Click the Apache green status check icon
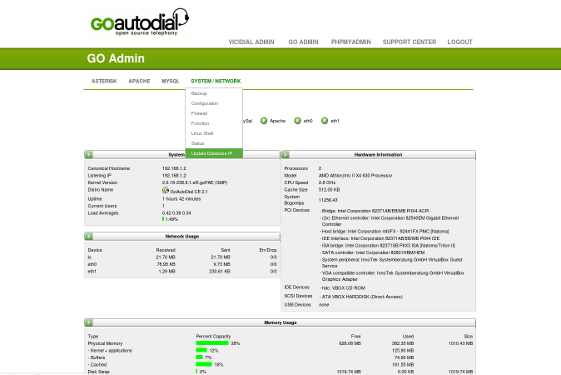 point(264,121)
